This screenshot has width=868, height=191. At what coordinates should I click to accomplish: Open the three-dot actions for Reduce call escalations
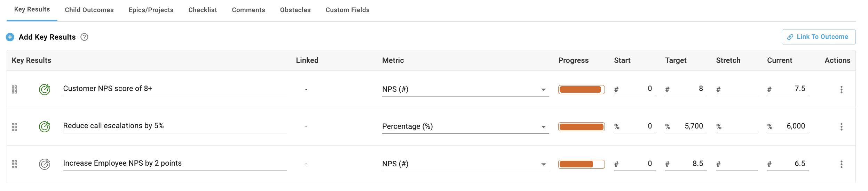tap(841, 127)
